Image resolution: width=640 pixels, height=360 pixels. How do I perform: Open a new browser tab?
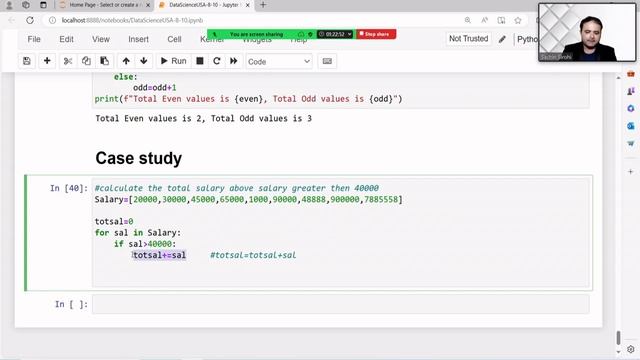[263, 5]
